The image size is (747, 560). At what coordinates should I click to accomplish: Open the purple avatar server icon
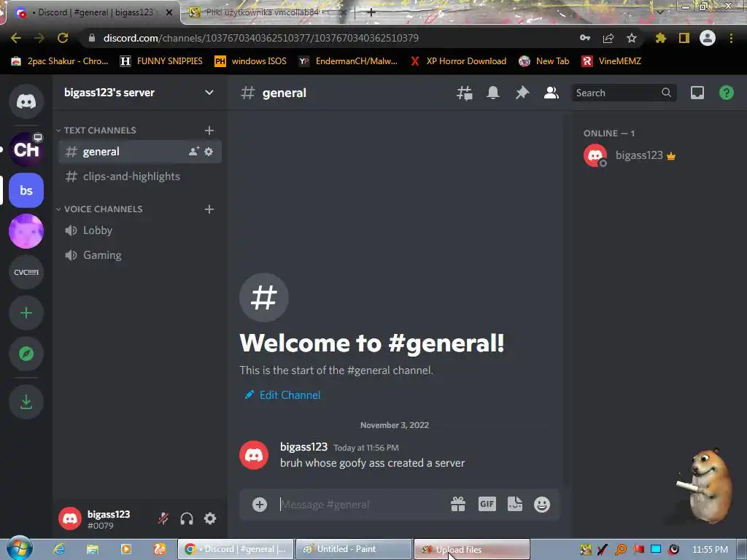(x=26, y=231)
